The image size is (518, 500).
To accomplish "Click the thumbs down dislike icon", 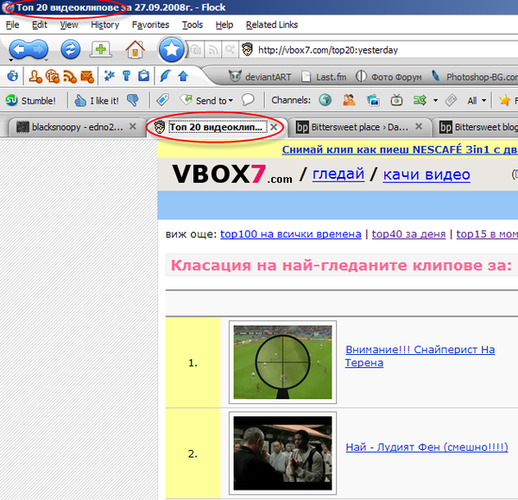I will tap(133, 100).
